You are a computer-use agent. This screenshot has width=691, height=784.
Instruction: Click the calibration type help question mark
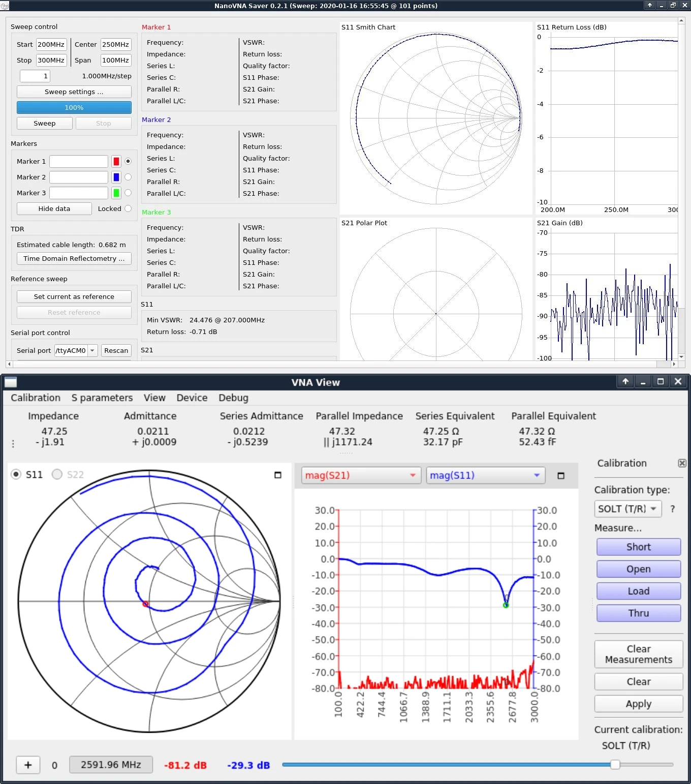coord(673,509)
